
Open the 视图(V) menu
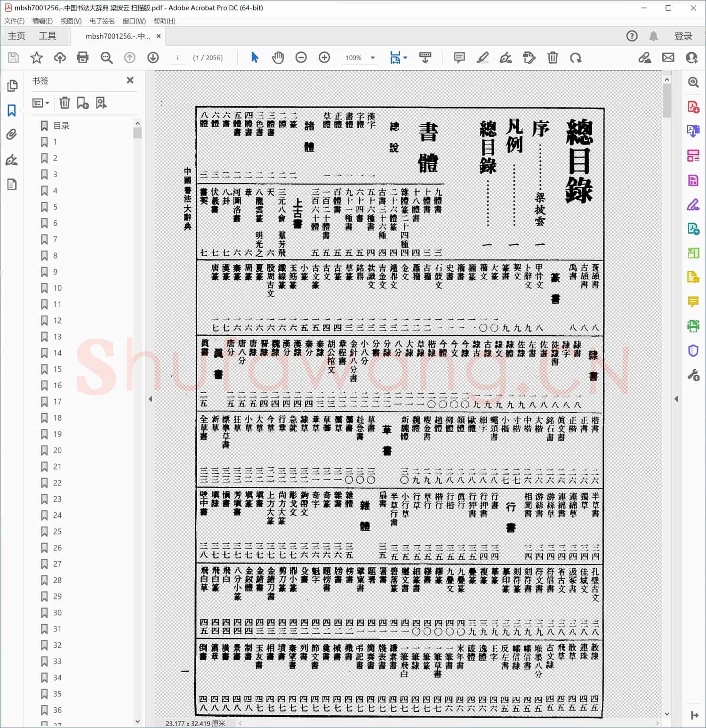tap(71, 21)
